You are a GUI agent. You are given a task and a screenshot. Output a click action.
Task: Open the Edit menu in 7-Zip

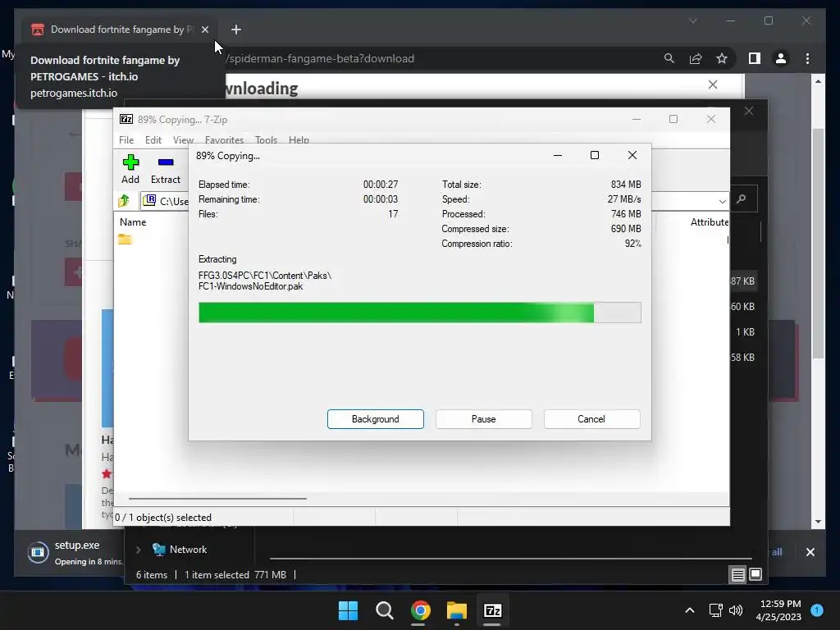[x=153, y=139]
